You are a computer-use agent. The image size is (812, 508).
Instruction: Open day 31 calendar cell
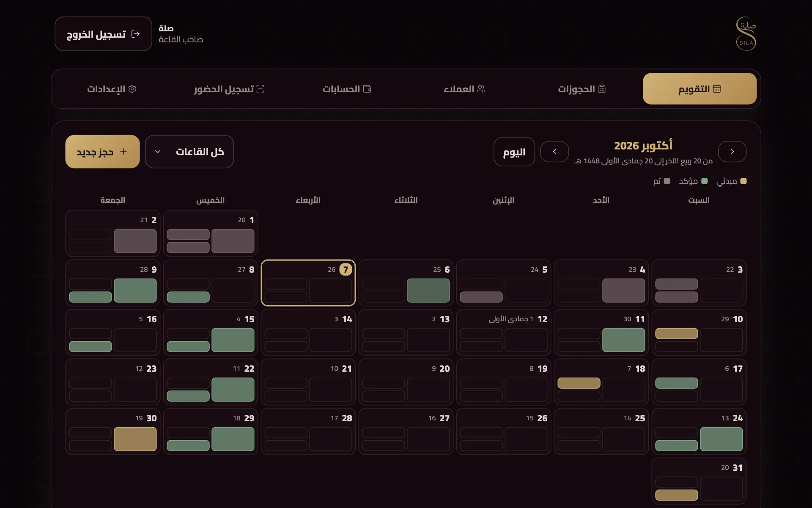click(699, 481)
